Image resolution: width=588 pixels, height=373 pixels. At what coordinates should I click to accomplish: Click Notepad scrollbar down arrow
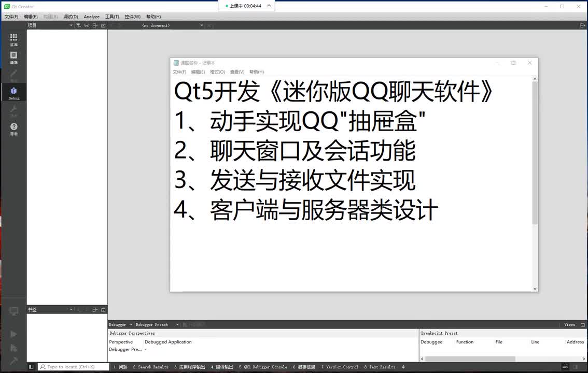pyautogui.click(x=535, y=289)
